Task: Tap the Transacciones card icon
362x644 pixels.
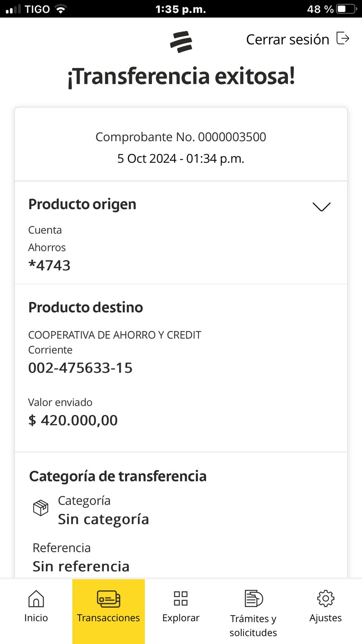Action: pos(109,599)
